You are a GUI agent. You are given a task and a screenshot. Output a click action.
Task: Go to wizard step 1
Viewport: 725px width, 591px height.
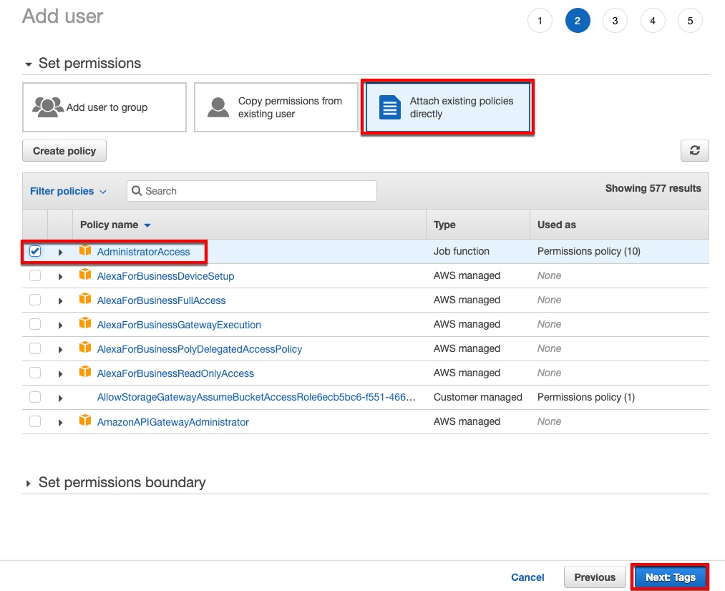click(x=540, y=20)
